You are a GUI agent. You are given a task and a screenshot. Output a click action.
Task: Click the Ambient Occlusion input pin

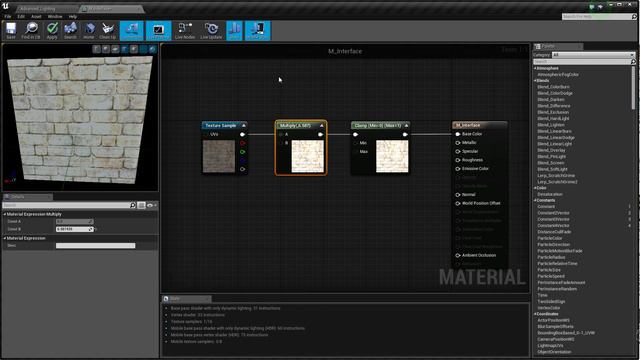[x=458, y=256]
